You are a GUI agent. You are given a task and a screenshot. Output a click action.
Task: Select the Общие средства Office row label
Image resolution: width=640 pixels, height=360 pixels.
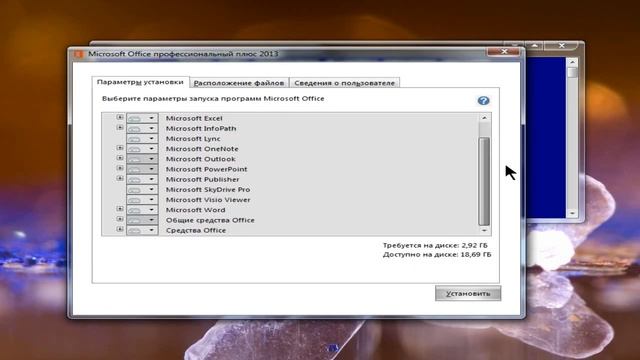[x=210, y=220]
